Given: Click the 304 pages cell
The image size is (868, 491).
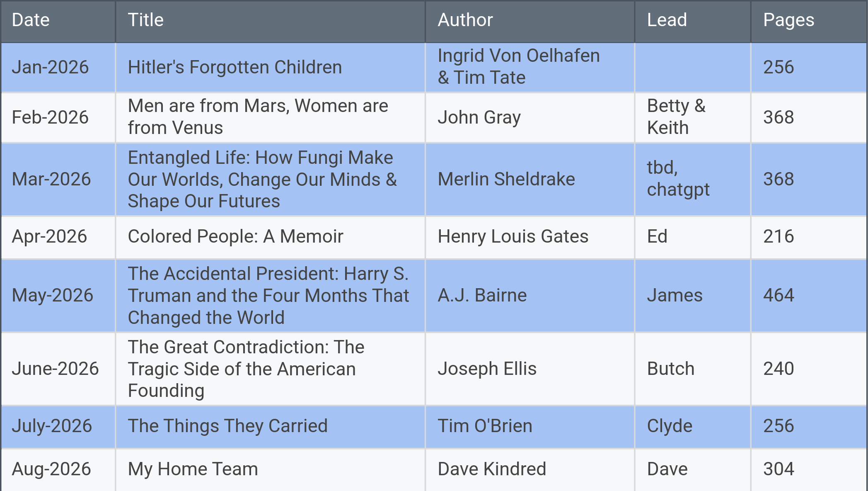Looking at the screenshot, I should pyautogui.click(x=779, y=469).
